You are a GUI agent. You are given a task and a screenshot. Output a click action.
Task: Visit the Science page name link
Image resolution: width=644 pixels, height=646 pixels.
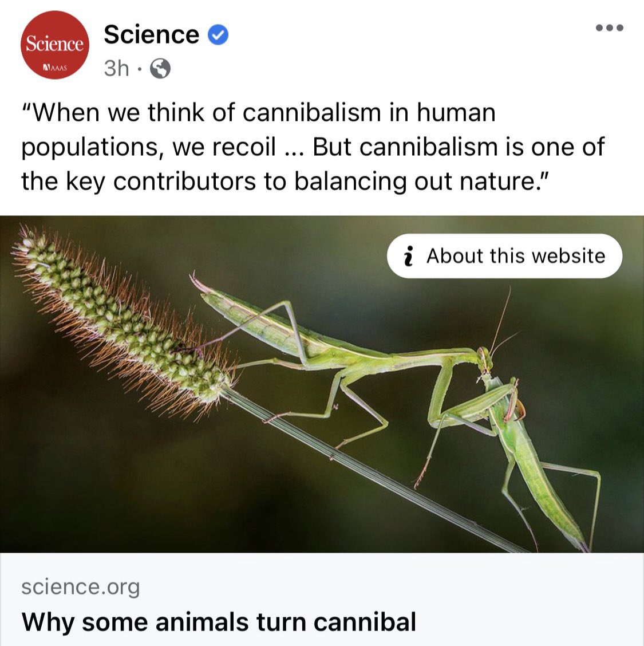(x=152, y=34)
